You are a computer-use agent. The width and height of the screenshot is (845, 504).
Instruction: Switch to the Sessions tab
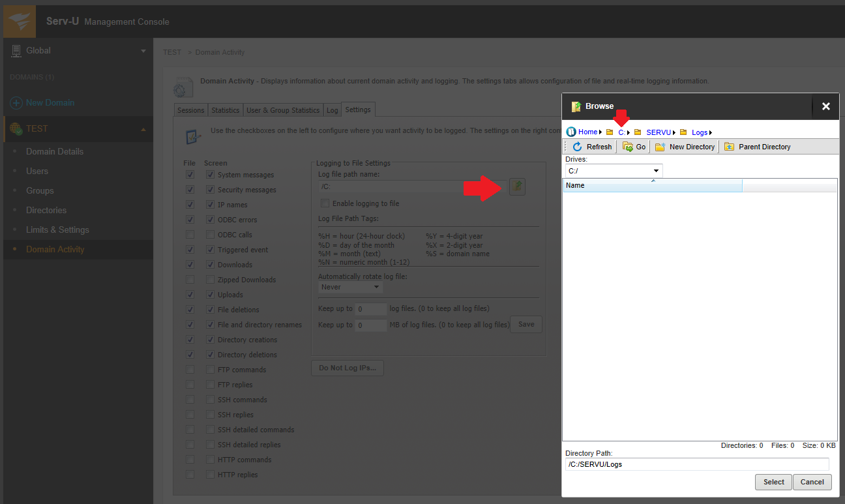[x=191, y=110]
